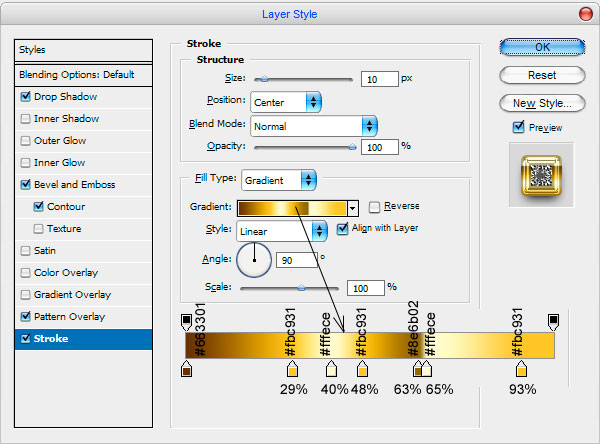Enable the Satin checkbox

coord(26,251)
